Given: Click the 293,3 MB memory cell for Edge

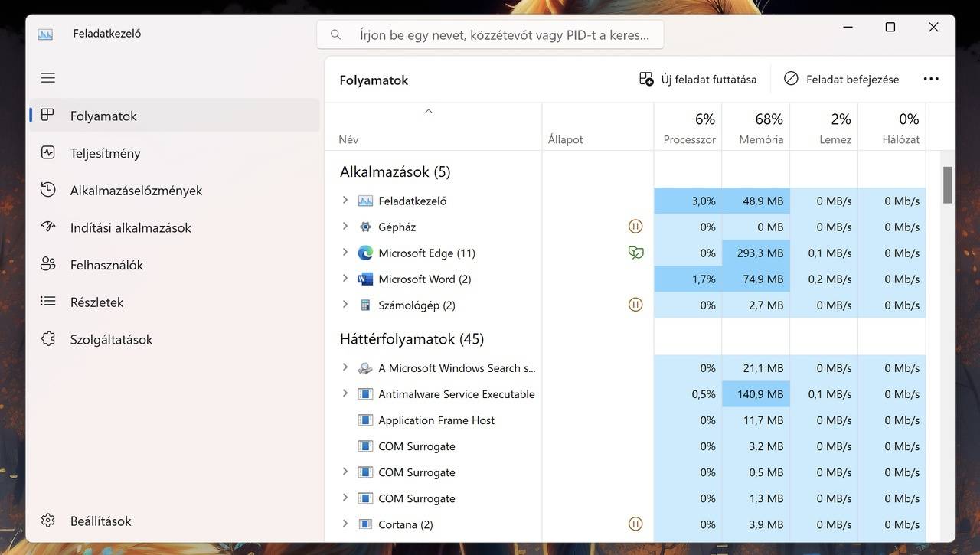Looking at the screenshot, I should 756,253.
